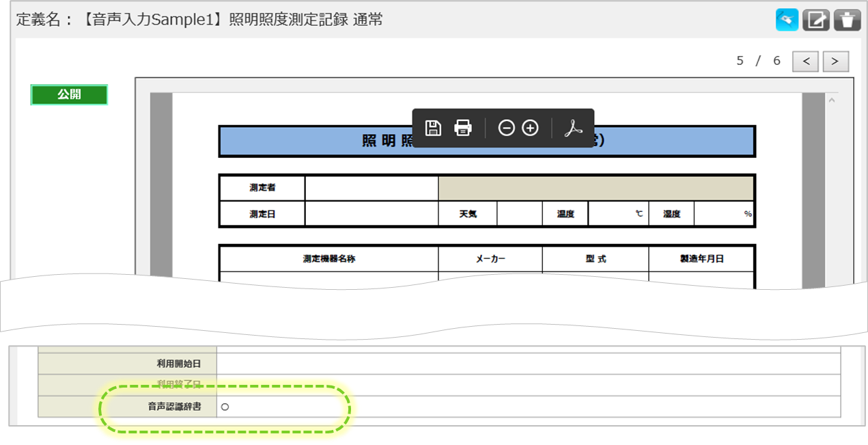Click the 湿度 % value cell
This screenshot has height=445, width=868.
723,214
